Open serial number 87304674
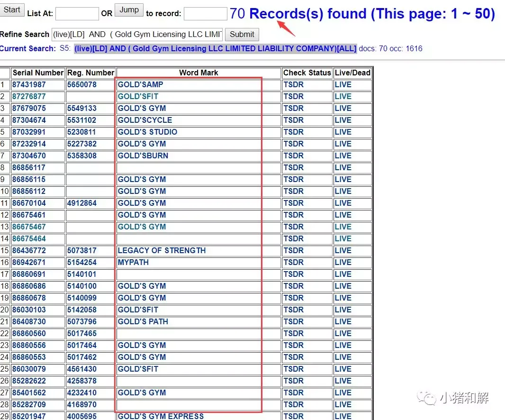Image resolution: width=505 pixels, height=420 pixels. 29,120
